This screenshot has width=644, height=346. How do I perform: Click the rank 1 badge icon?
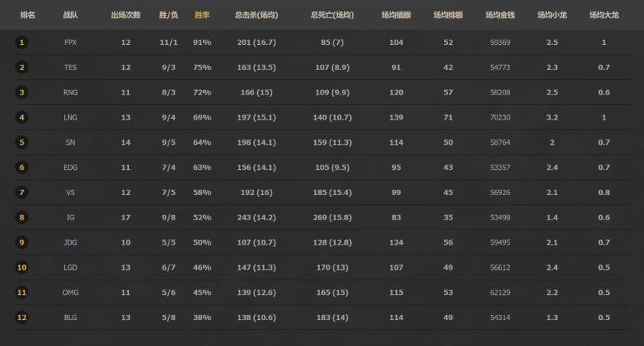[22, 43]
